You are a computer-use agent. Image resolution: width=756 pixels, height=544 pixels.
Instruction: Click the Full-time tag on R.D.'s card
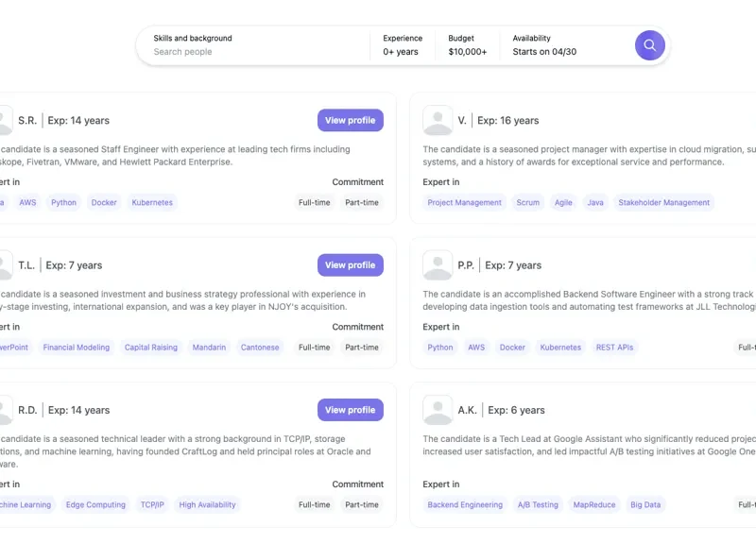coord(315,505)
